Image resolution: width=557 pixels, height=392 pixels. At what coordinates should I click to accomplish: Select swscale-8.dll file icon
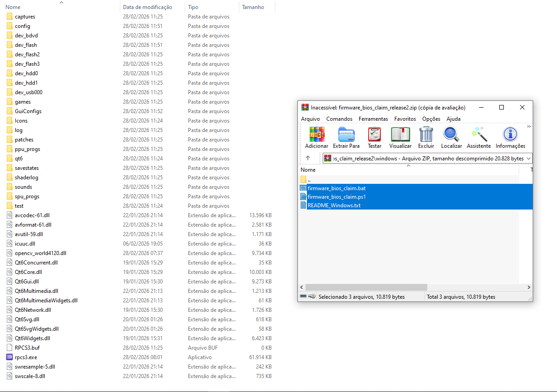pos(9,376)
